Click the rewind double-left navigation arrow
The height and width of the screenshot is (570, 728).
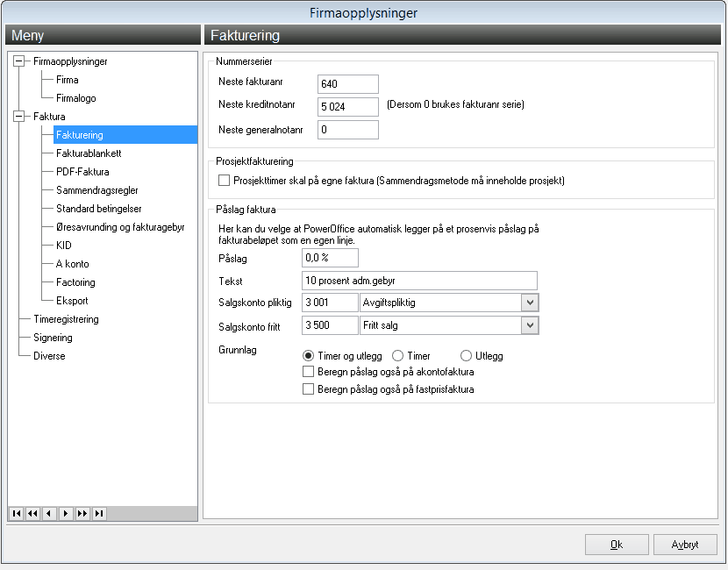coord(32,513)
